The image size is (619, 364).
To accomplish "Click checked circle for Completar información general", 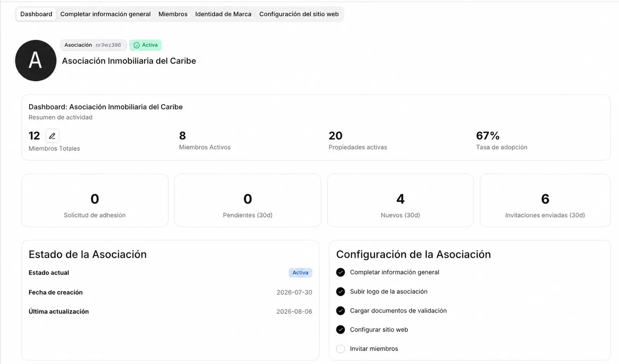I will tap(340, 272).
